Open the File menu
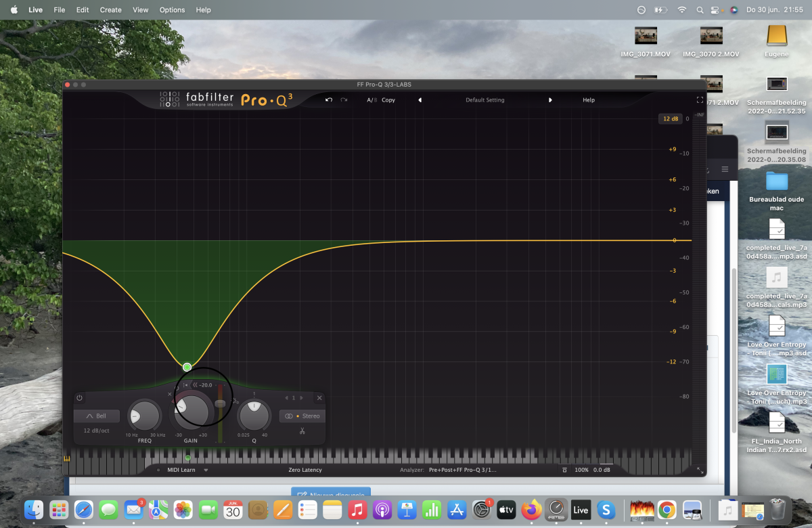 [60, 10]
